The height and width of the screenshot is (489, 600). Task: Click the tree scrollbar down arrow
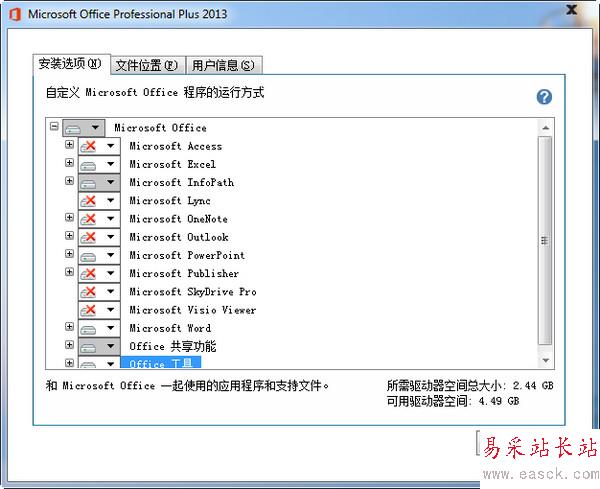pyautogui.click(x=546, y=360)
